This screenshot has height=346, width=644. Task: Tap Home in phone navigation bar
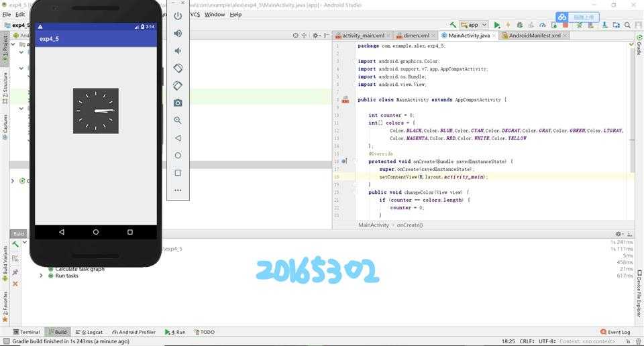96,232
